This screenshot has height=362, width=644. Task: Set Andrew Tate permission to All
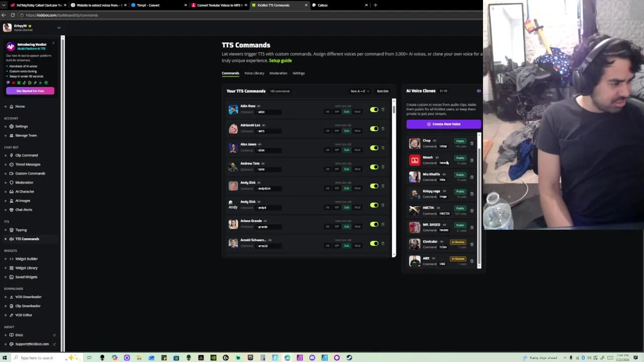point(328,169)
